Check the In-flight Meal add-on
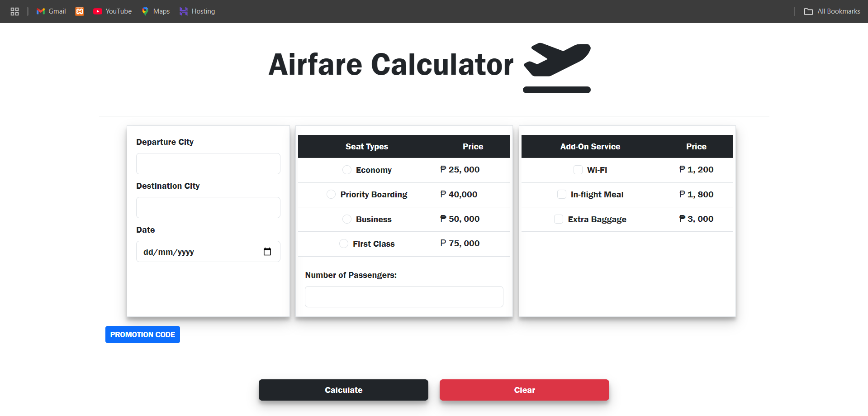 (x=562, y=194)
